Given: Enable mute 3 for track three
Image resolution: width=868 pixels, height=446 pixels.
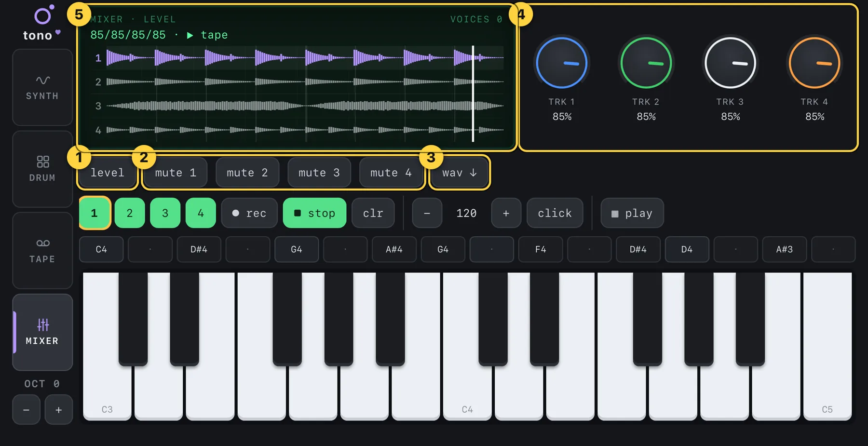Looking at the screenshot, I should click(319, 173).
